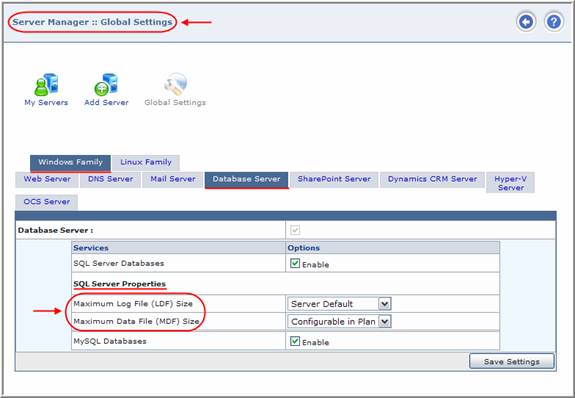Click the back arrow icon

(x=526, y=22)
